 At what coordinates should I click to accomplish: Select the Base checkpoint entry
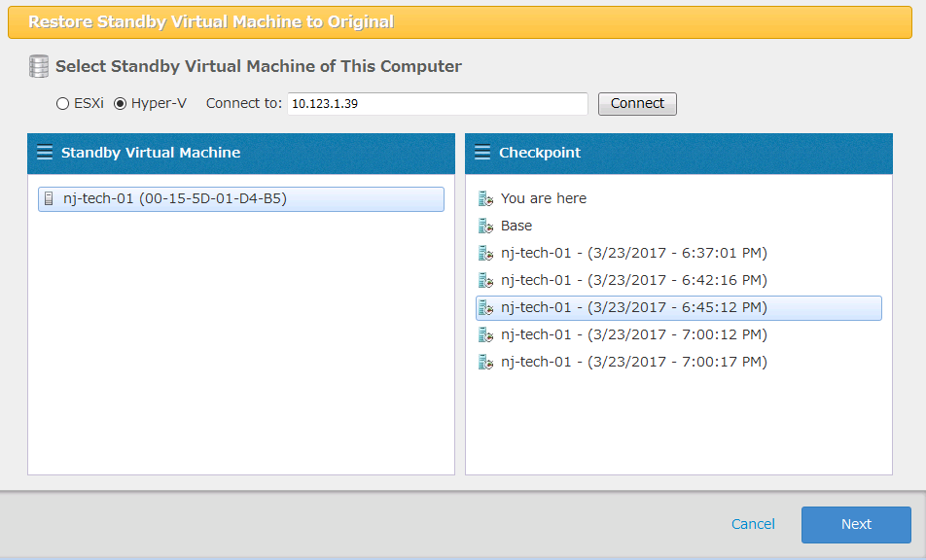(x=516, y=226)
